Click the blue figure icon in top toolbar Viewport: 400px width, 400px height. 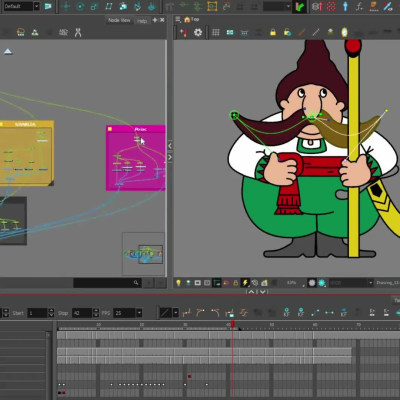tap(345, 6)
